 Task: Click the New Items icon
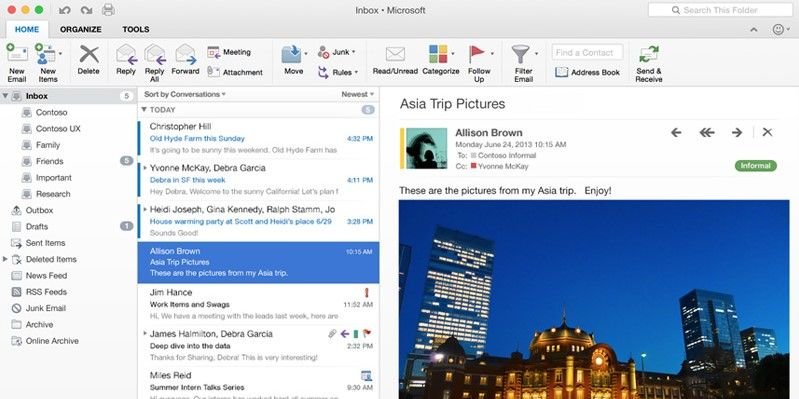click(46, 54)
